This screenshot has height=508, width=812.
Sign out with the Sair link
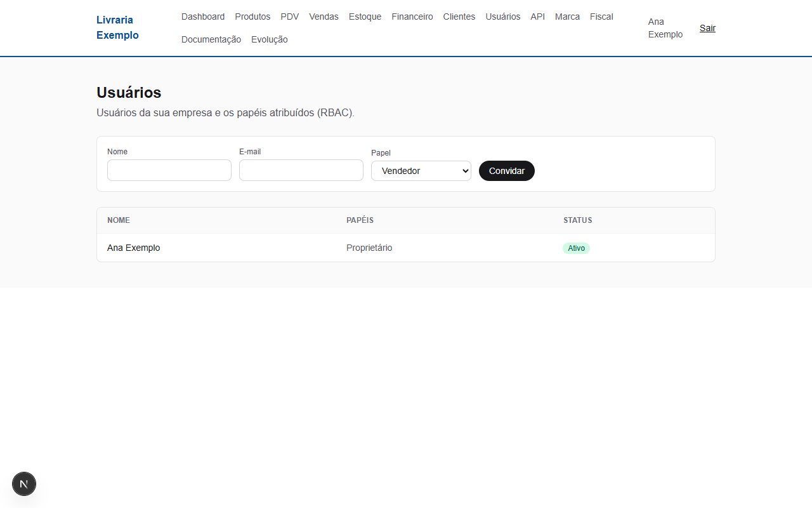(x=707, y=28)
